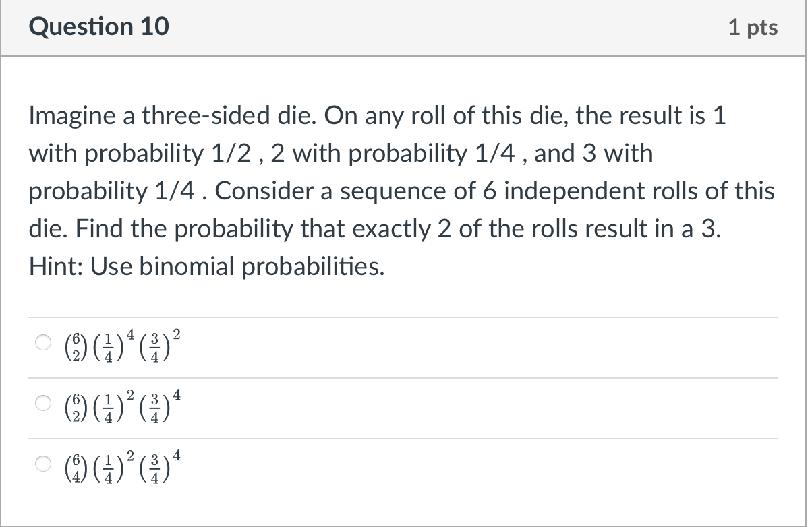Viewport: 812px width, 527px height.
Task: Click the first answer option row
Action: pyautogui.click(x=270, y=344)
